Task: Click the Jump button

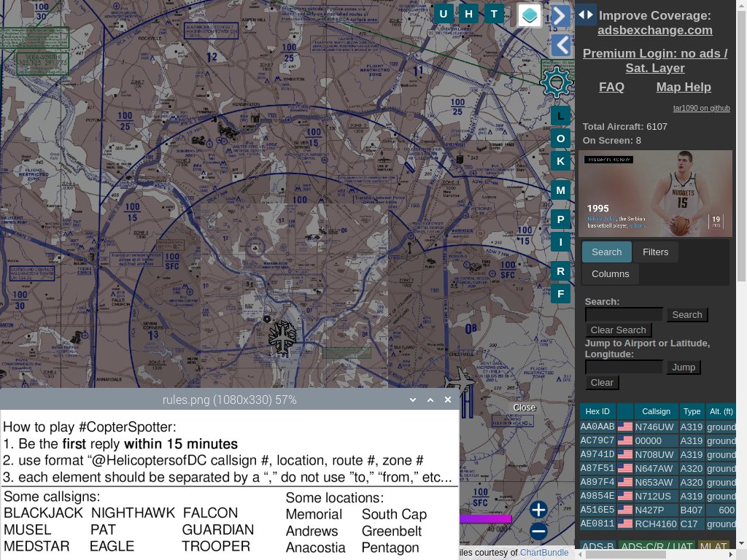Action: (683, 367)
